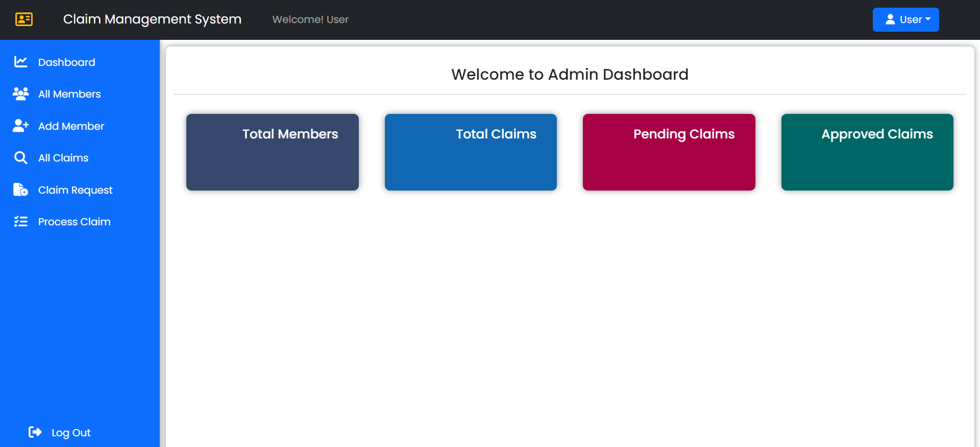980x447 pixels.
Task: Click the Log Out text link
Action: click(x=71, y=433)
